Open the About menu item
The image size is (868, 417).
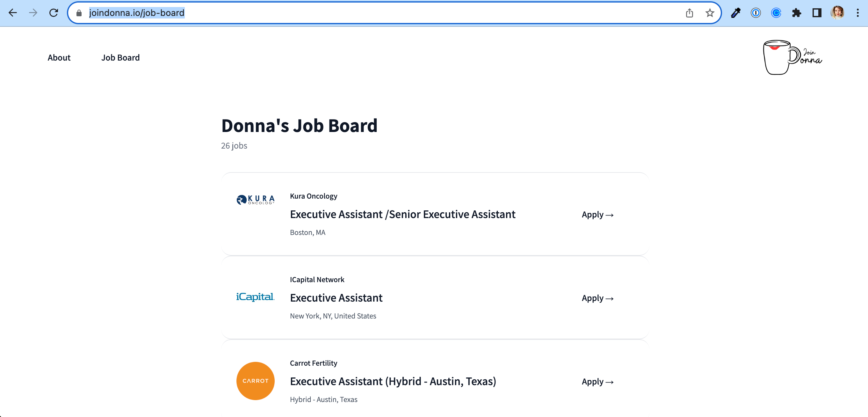59,58
